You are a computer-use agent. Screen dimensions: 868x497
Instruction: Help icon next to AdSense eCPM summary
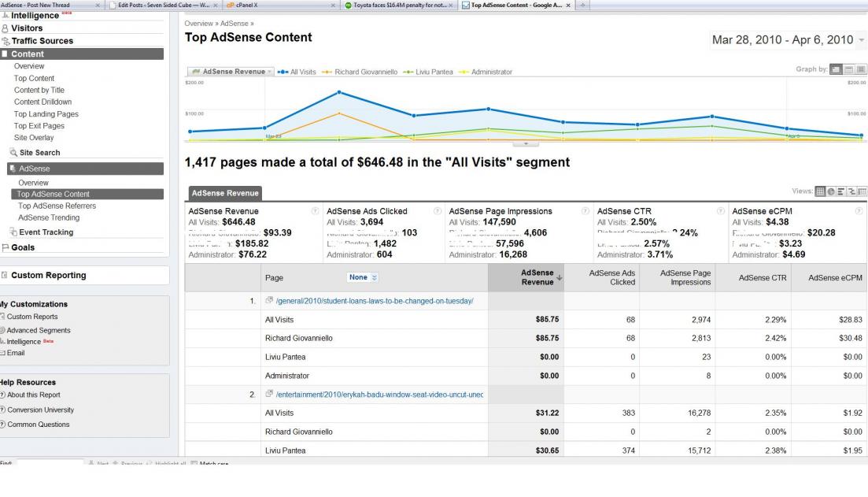[x=859, y=210]
